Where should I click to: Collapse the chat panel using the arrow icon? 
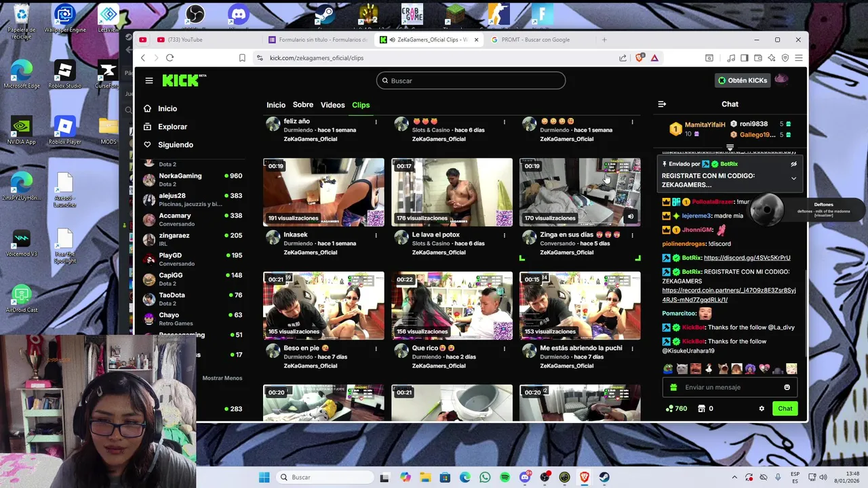pos(662,104)
